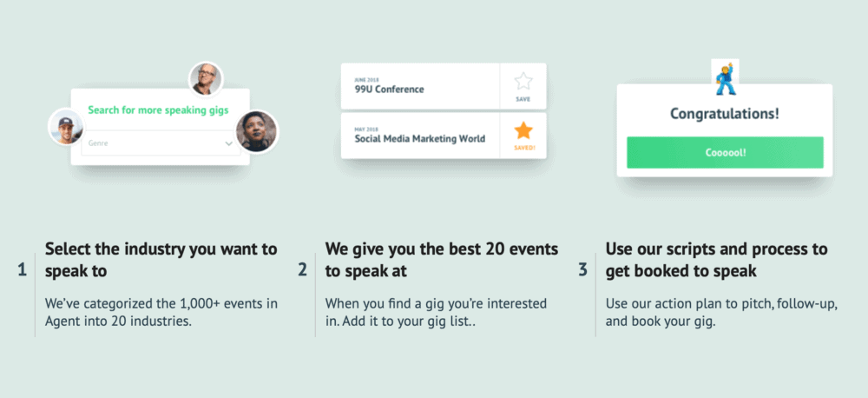
Task: Expand the Genre chevron arrow
Action: pyautogui.click(x=229, y=144)
